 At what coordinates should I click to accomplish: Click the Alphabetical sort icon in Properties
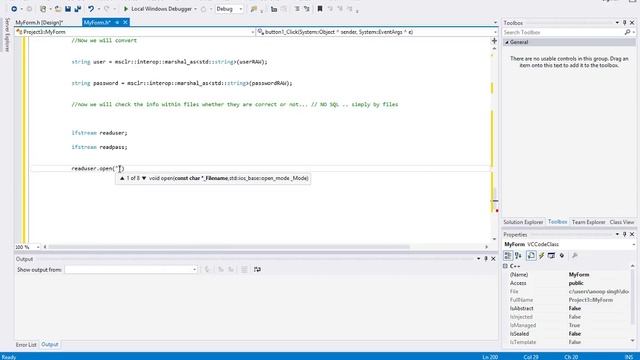[x=518, y=256]
